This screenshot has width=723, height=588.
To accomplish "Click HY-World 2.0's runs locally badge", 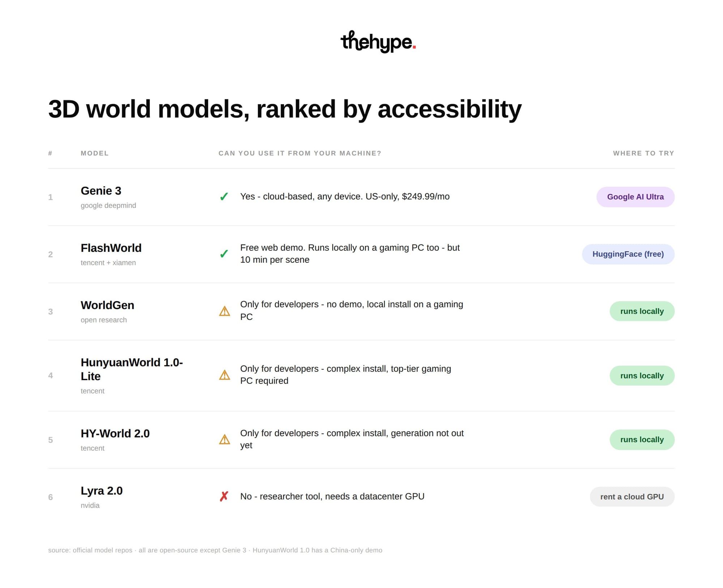I will (642, 439).
